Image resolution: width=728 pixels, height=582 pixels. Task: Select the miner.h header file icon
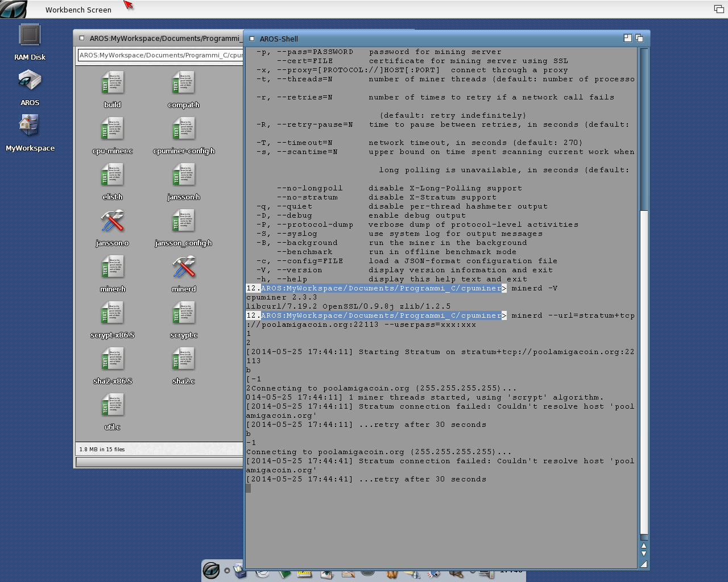tap(112, 268)
